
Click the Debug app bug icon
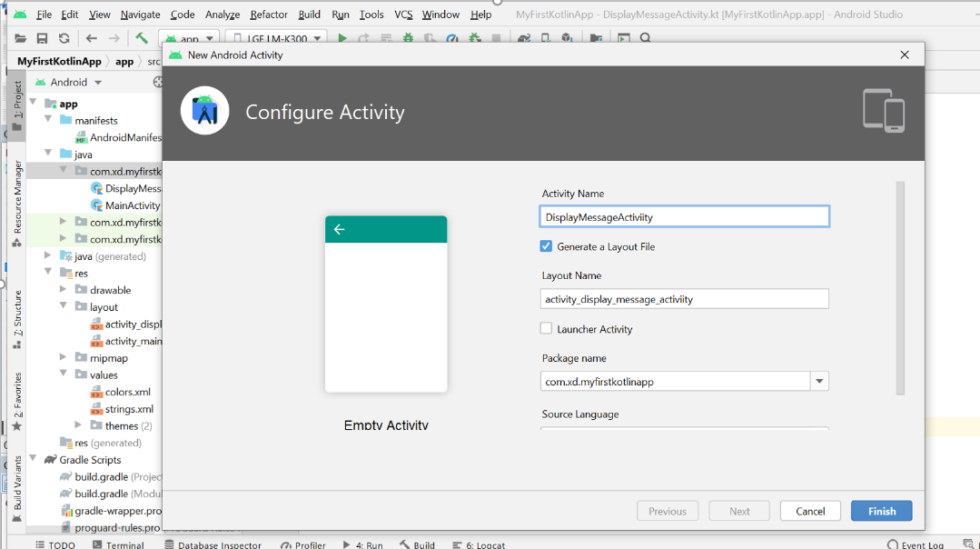coord(408,38)
